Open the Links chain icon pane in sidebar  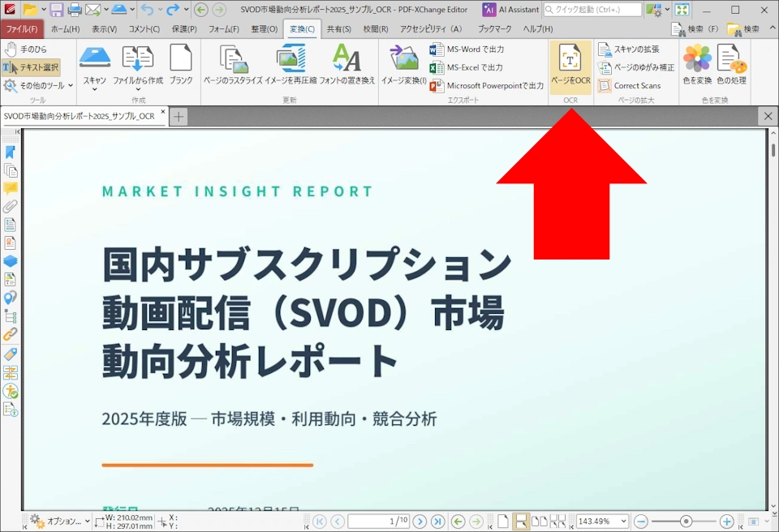coord(10,334)
